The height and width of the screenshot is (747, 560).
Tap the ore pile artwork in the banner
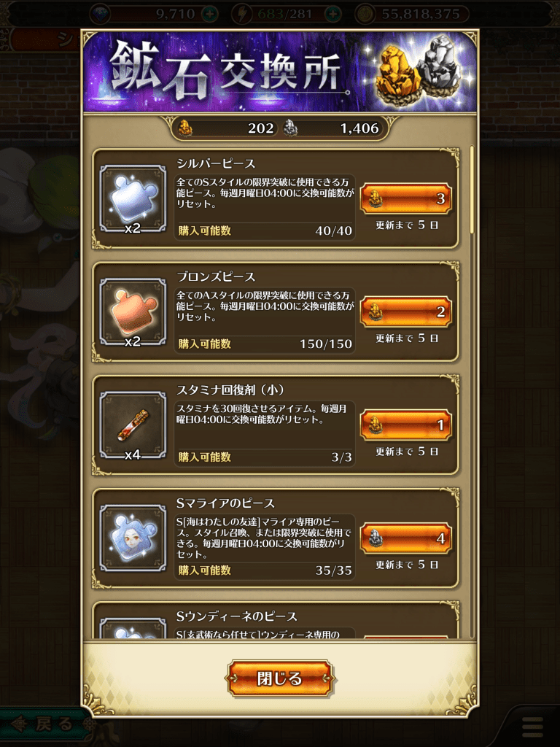418,69
